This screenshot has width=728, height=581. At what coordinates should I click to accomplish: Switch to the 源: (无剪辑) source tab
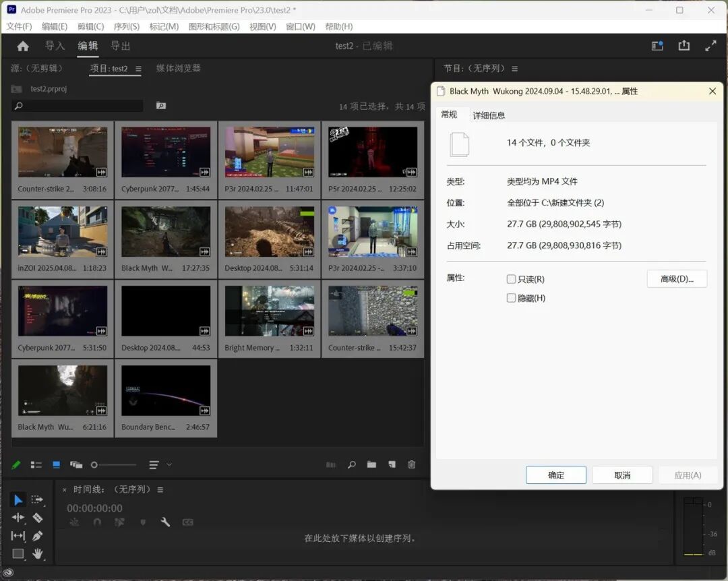[x=36, y=68]
